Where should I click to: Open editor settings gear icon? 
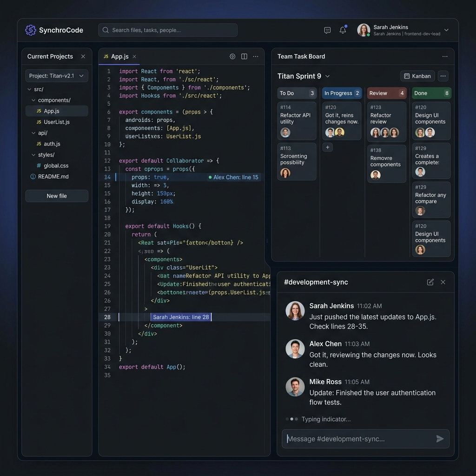coord(232,56)
